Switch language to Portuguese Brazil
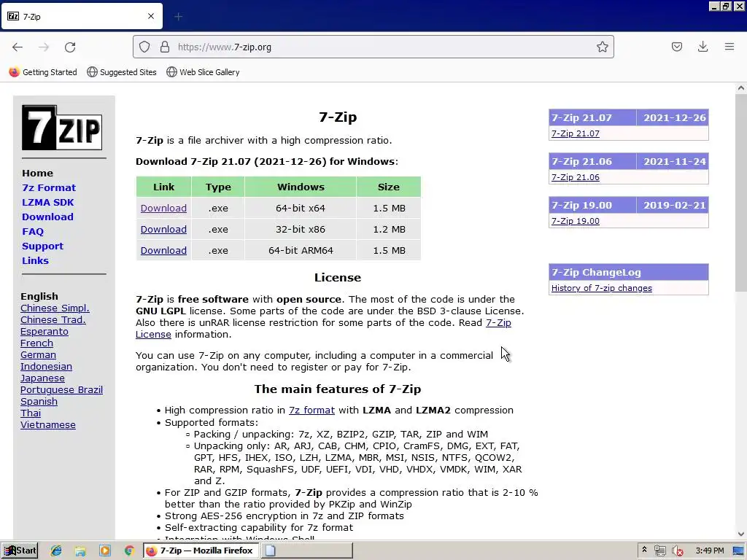The width and height of the screenshot is (747, 560). tap(61, 389)
